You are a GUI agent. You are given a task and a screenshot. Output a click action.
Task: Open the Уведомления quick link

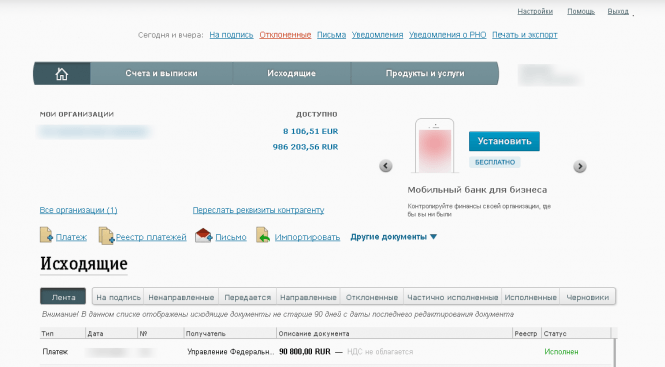[377, 35]
